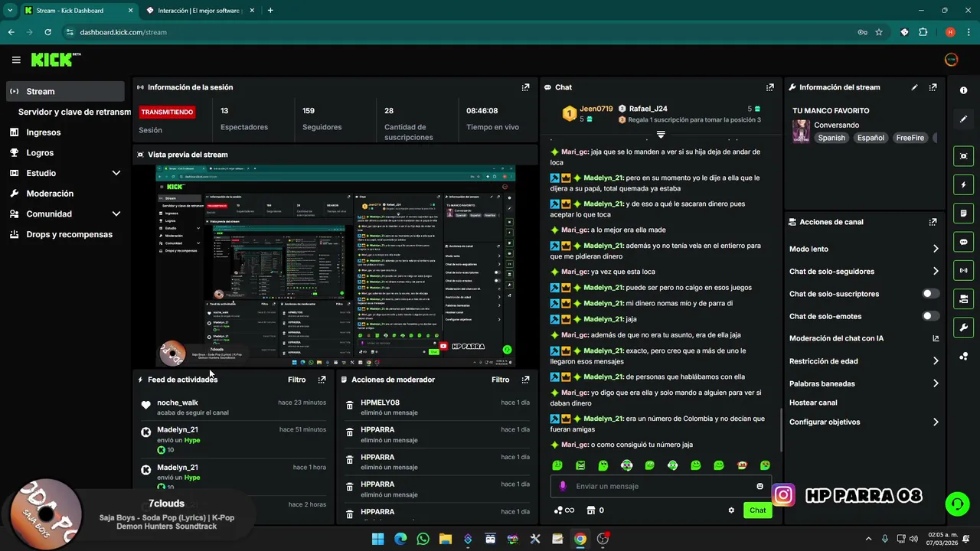Expand Modo lento options

[936, 249]
